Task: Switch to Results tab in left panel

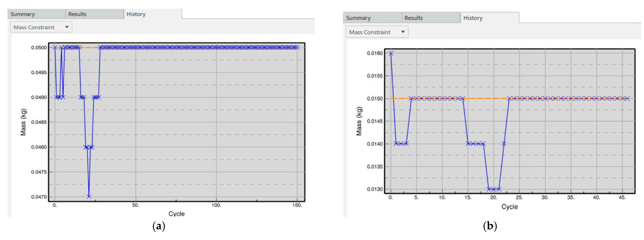Action: pos(77,14)
